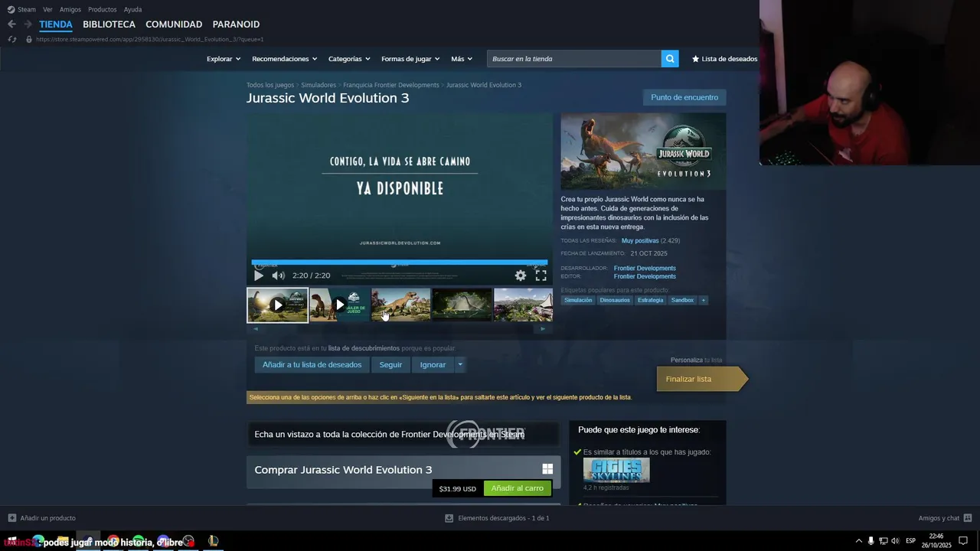
Task: Expand Formas de jugar dropdown
Action: click(410, 59)
